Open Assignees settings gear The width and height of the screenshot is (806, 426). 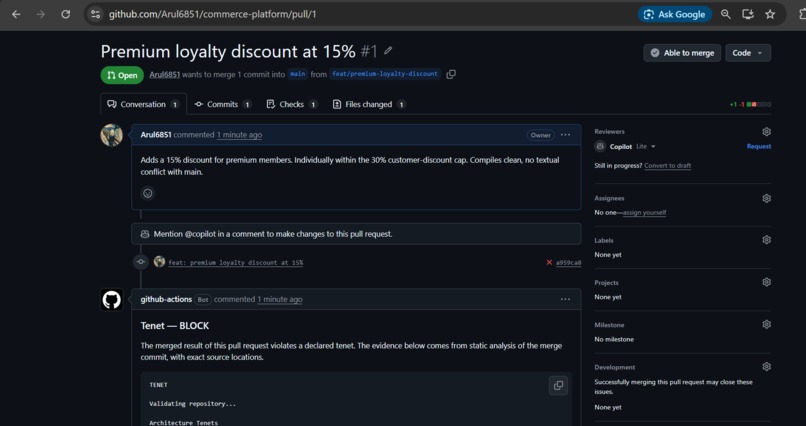[766, 198]
